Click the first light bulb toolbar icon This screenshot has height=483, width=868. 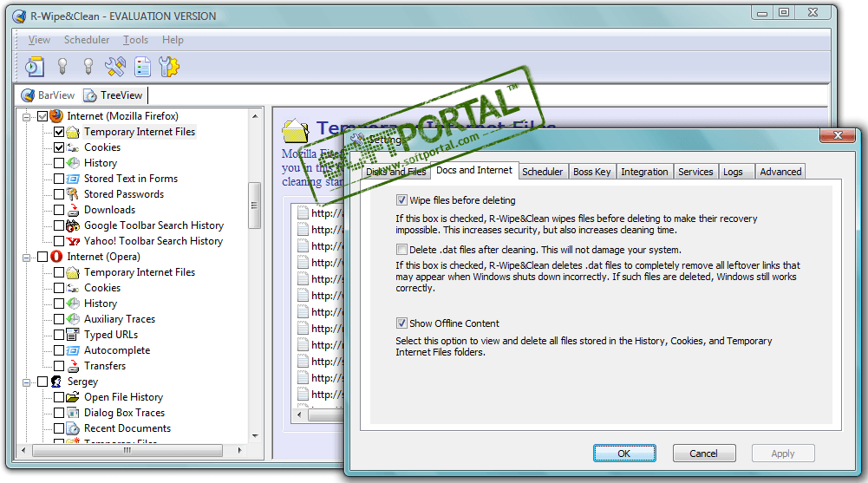62,67
